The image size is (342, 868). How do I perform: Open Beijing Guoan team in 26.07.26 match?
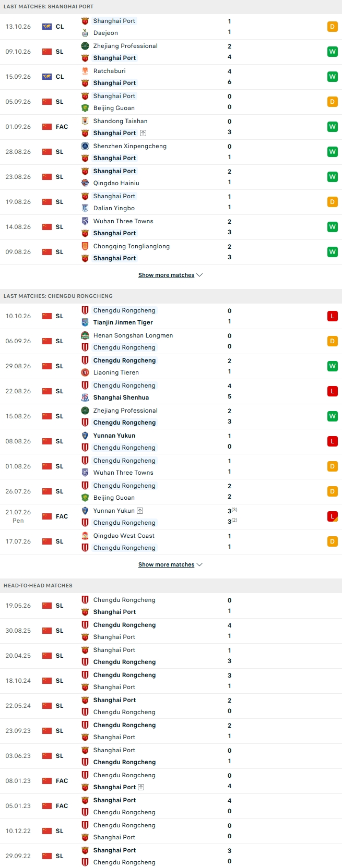click(x=114, y=498)
